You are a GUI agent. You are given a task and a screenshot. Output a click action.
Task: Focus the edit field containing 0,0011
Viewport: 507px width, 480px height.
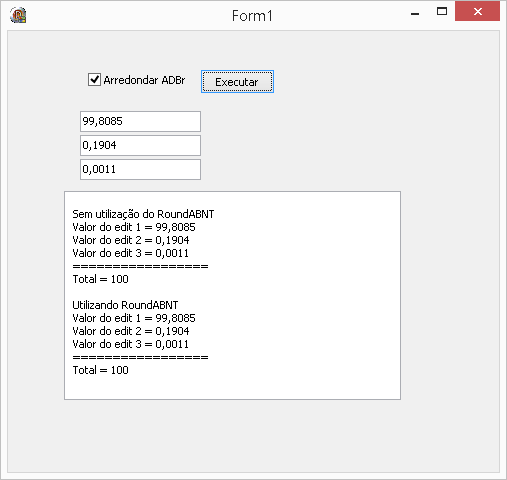(x=140, y=169)
